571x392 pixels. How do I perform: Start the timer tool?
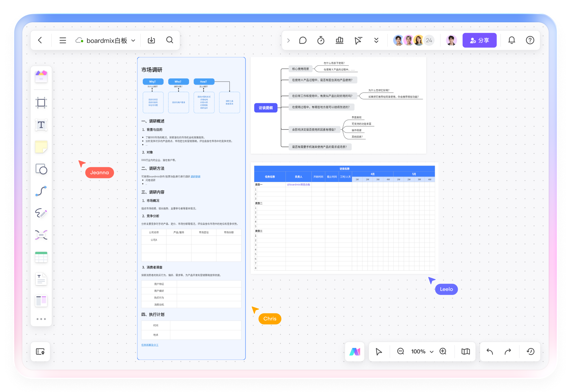pyautogui.click(x=321, y=40)
